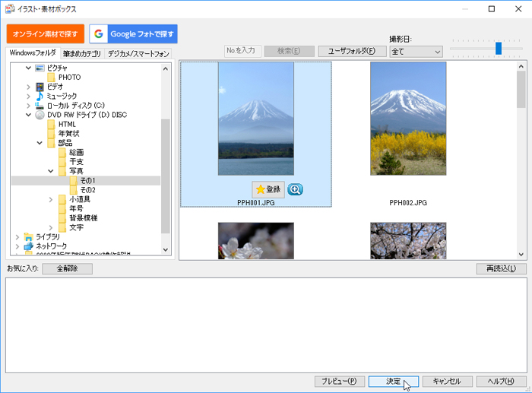Select the PPH002.JPG Mt. Fuji thumbnail

coord(408,119)
